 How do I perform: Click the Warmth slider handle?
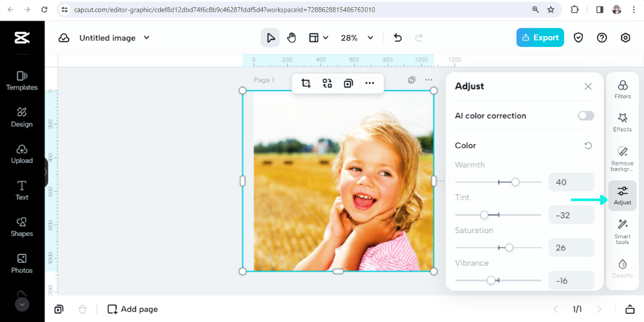515,182
